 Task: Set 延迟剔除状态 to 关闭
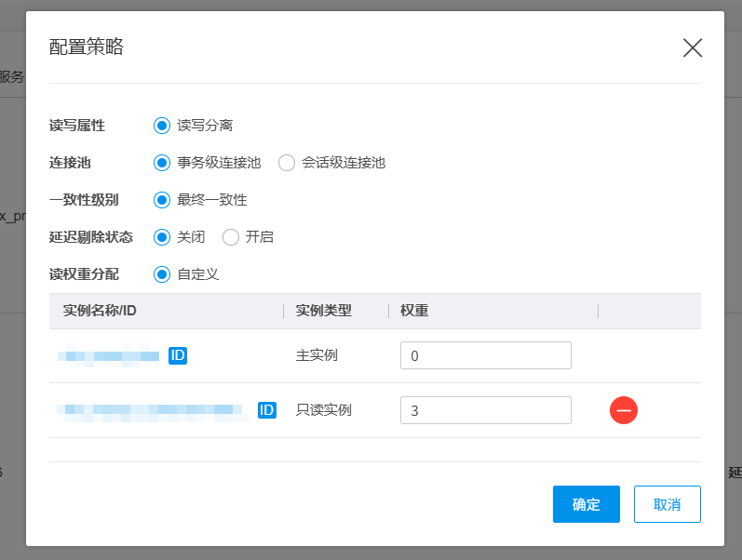tap(162, 237)
